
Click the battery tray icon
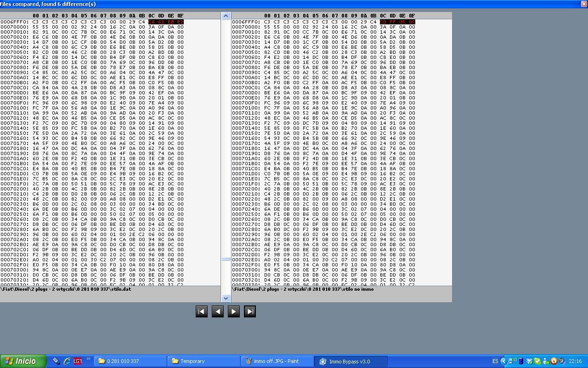pyautogui.click(x=521, y=361)
